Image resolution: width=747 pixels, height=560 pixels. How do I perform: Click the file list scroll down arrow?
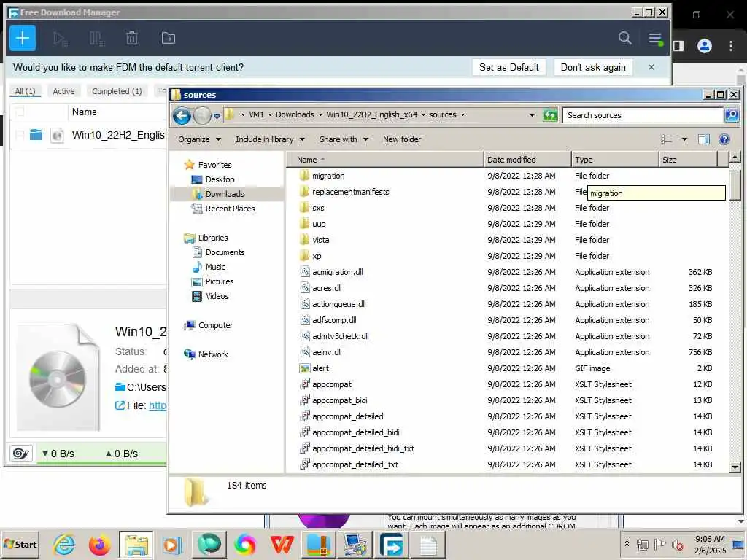click(x=735, y=467)
